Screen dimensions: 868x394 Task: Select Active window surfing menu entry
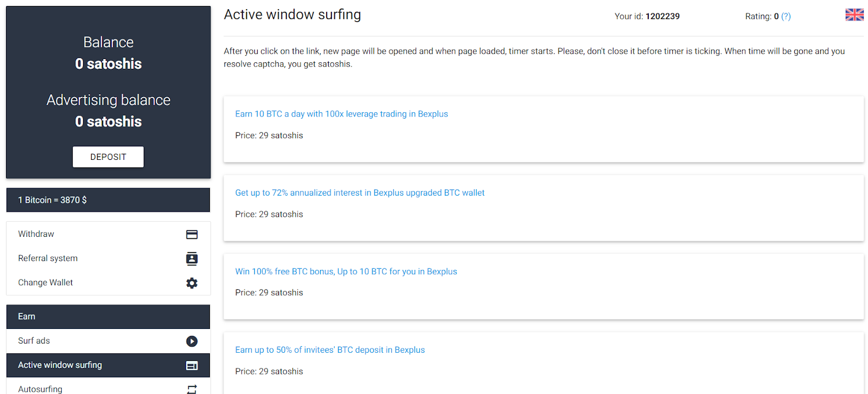click(x=60, y=365)
